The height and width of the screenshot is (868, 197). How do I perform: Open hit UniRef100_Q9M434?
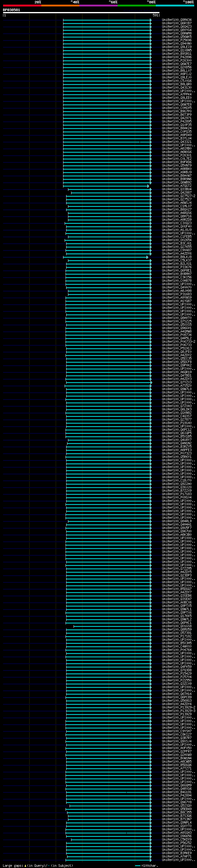coord(177,20)
